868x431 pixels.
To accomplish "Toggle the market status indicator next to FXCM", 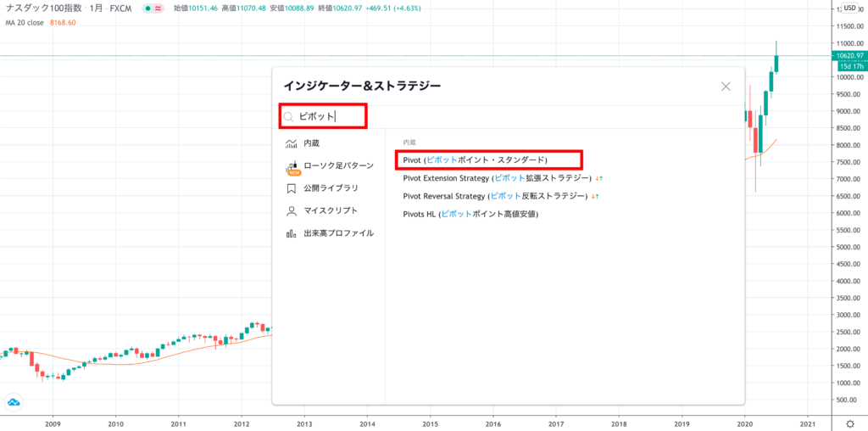I will 153,8.
